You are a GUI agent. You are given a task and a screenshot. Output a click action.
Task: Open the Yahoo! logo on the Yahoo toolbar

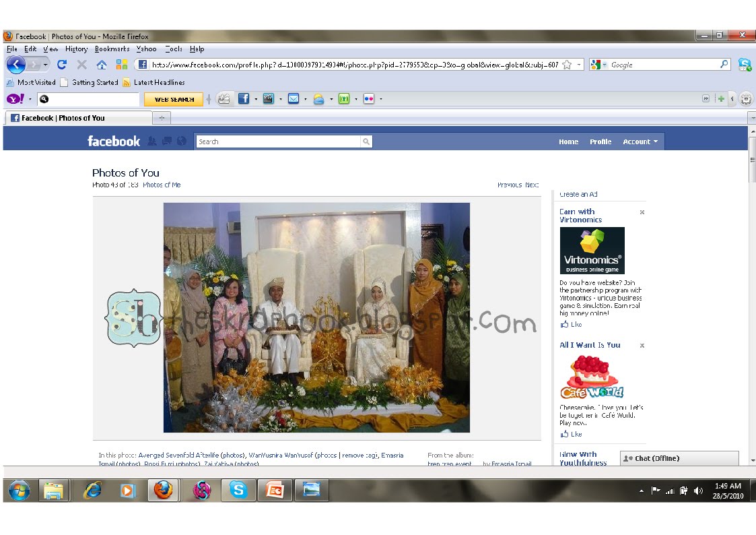point(15,99)
